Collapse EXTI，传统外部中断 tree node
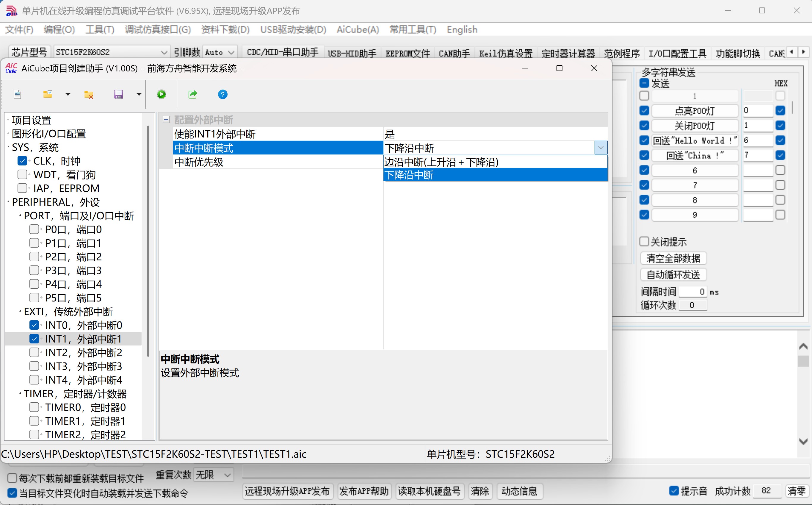812x505 pixels. 20,311
